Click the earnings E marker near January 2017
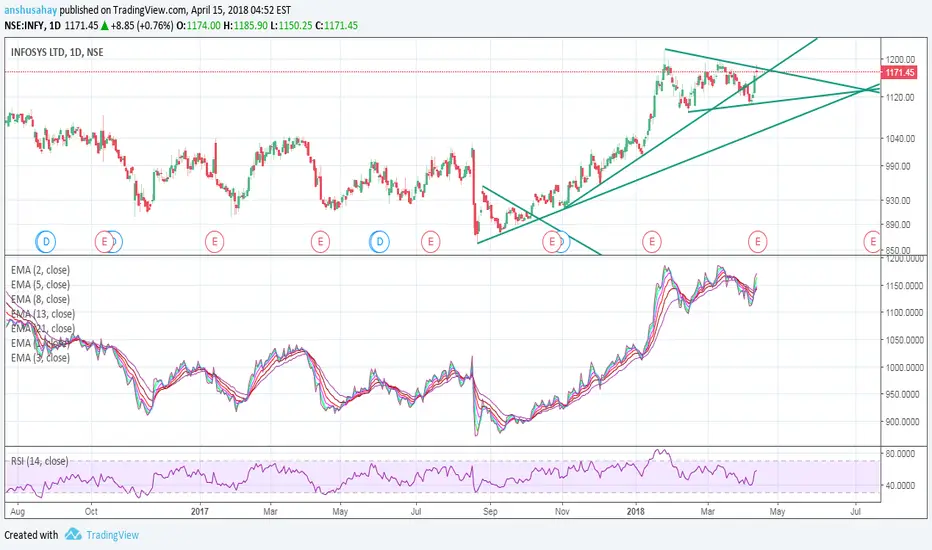The width and height of the screenshot is (932, 550). tap(215, 242)
